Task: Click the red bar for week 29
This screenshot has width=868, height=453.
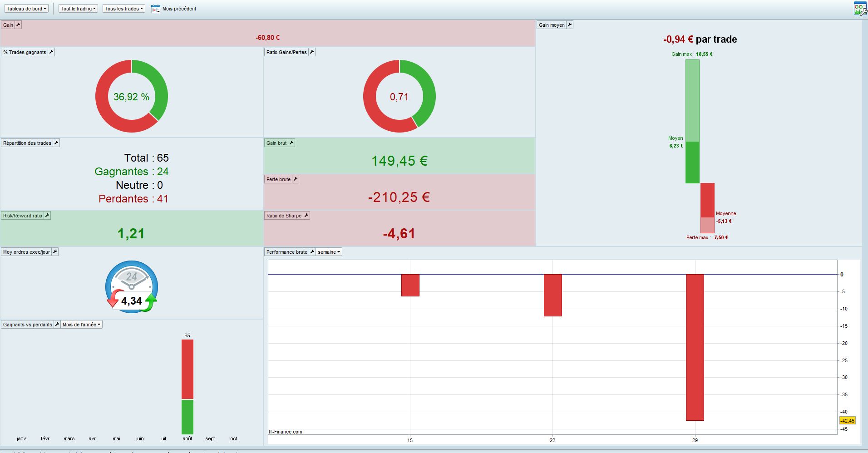Action: [695, 348]
